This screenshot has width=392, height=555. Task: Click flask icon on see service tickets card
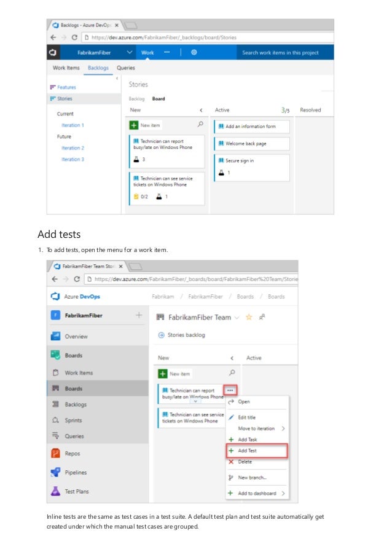pyautogui.click(x=159, y=197)
